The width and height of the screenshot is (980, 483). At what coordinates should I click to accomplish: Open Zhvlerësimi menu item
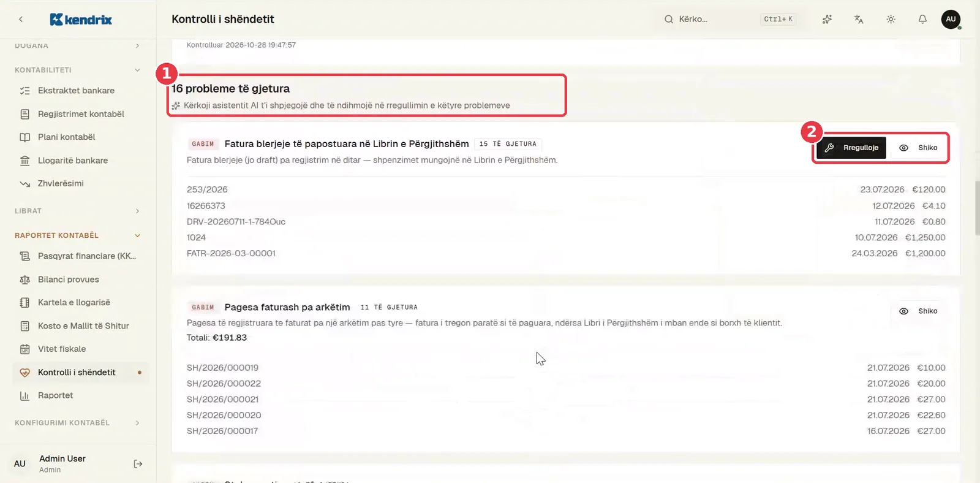click(x=80, y=183)
